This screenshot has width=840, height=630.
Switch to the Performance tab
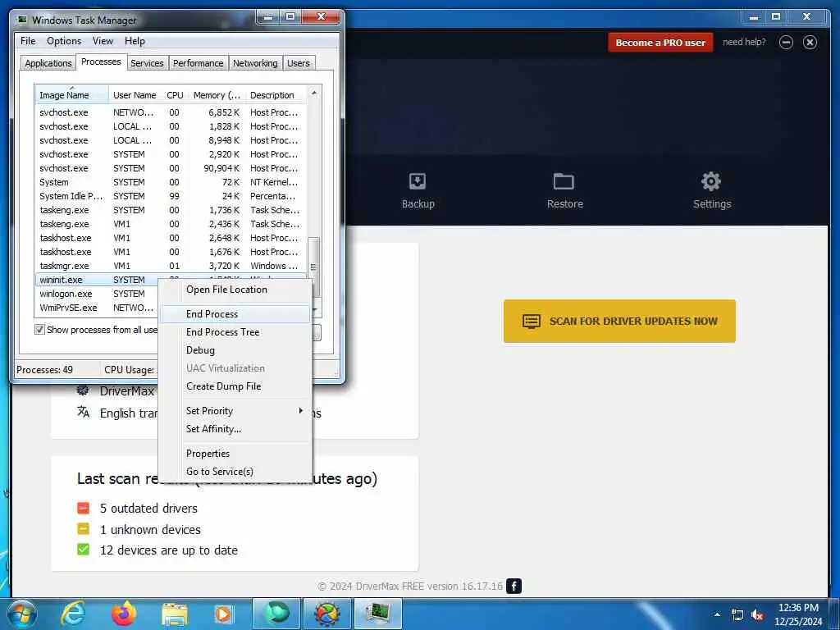click(x=198, y=63)
